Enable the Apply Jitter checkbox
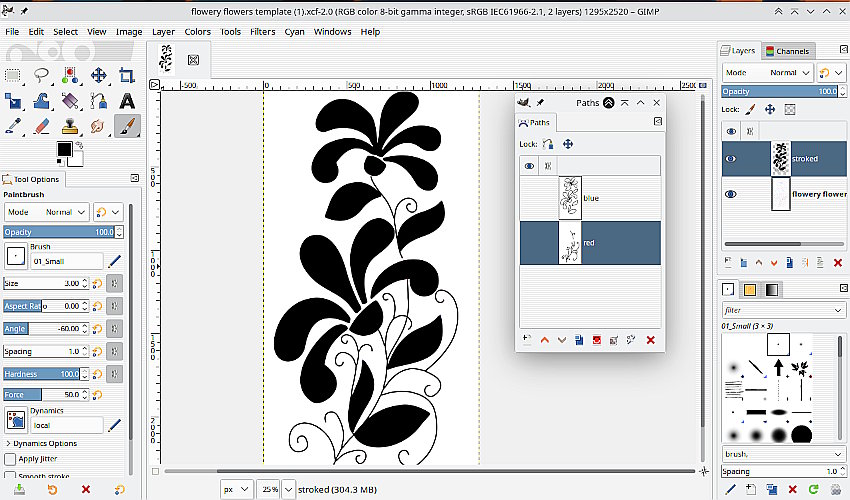This screenshot has height=500, width=850. tap(10, 459)
